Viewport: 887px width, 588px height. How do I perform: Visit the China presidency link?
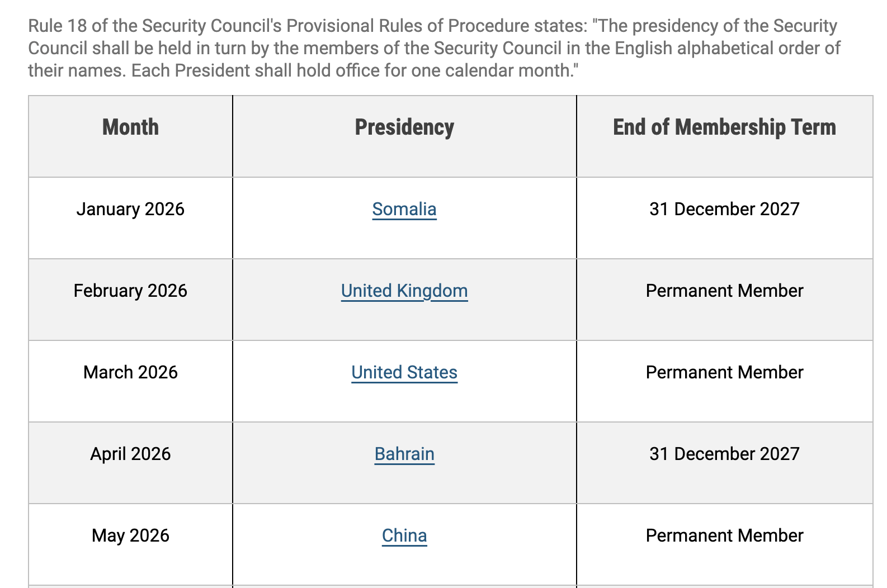click(404, 535)
